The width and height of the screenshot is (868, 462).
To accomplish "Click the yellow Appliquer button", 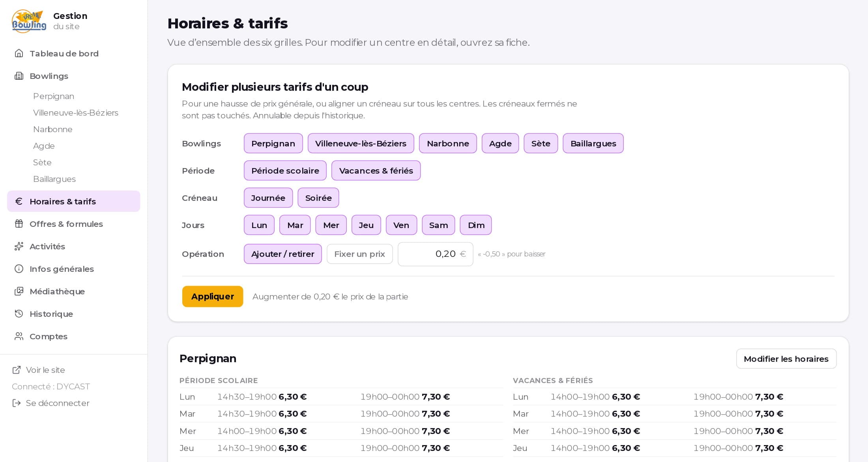I will 213,296.
